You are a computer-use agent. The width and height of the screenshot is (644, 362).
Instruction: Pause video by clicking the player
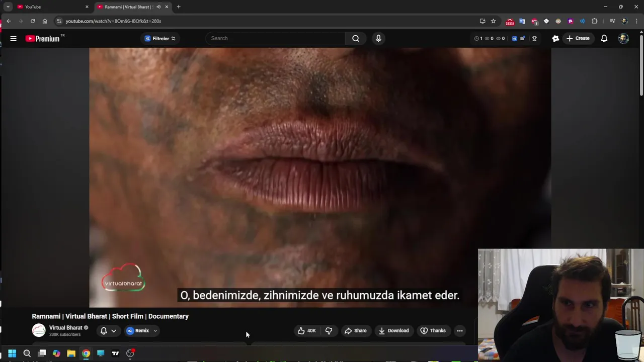tap(320, 177)
